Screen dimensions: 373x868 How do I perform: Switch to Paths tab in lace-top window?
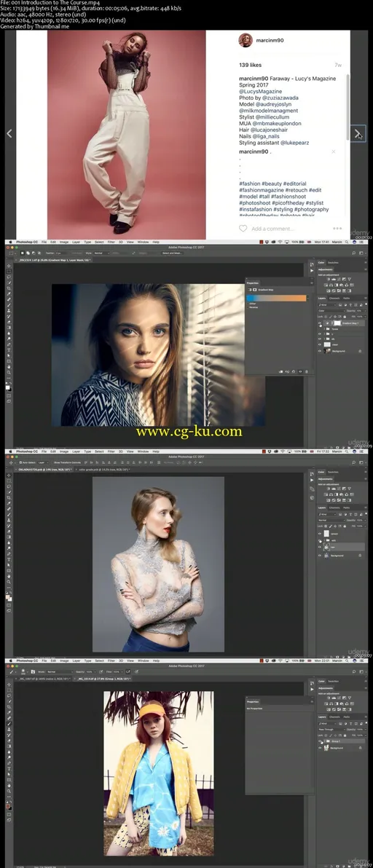[x=347, y=508]
